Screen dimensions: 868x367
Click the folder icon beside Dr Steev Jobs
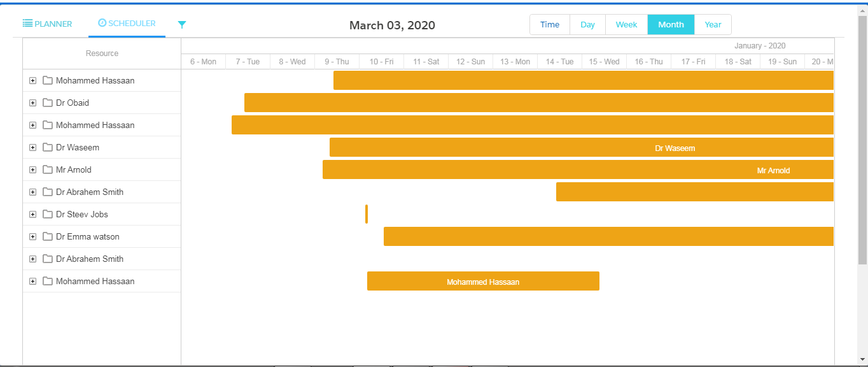(x=48, y=214)
